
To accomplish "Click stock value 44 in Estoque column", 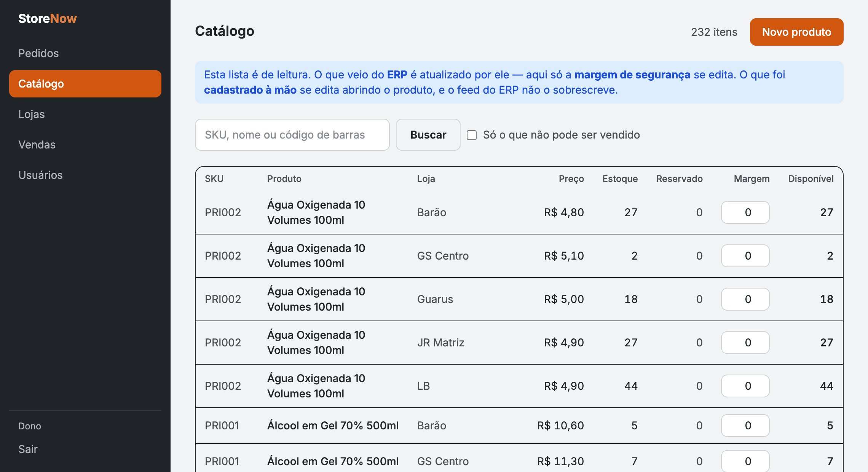I will point(631,386).
